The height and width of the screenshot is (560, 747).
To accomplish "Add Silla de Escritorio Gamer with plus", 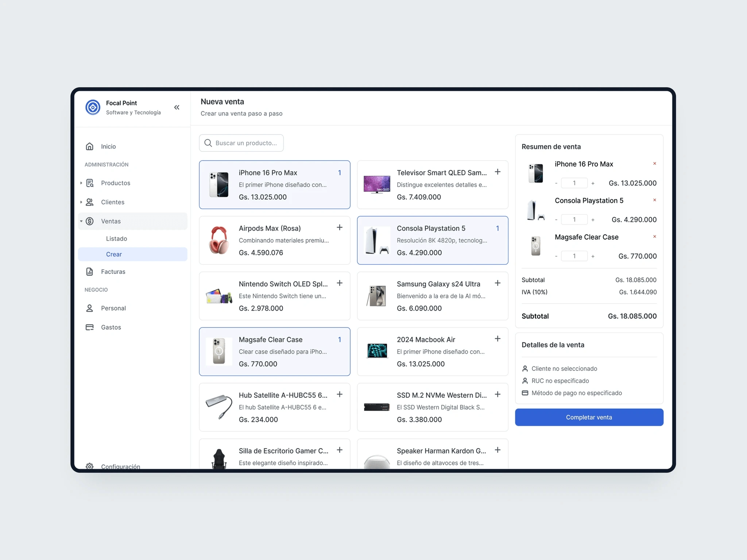I will tap(340, 450).
